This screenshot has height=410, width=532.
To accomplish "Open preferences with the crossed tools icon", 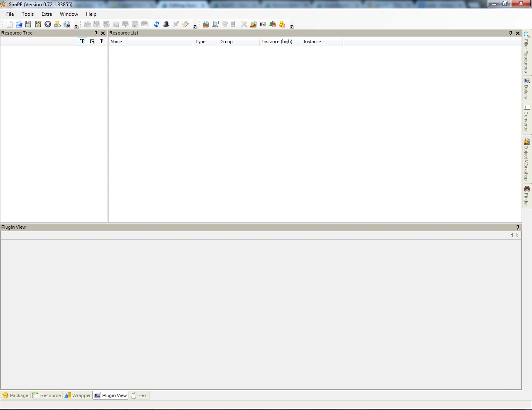I will [244, 24].
